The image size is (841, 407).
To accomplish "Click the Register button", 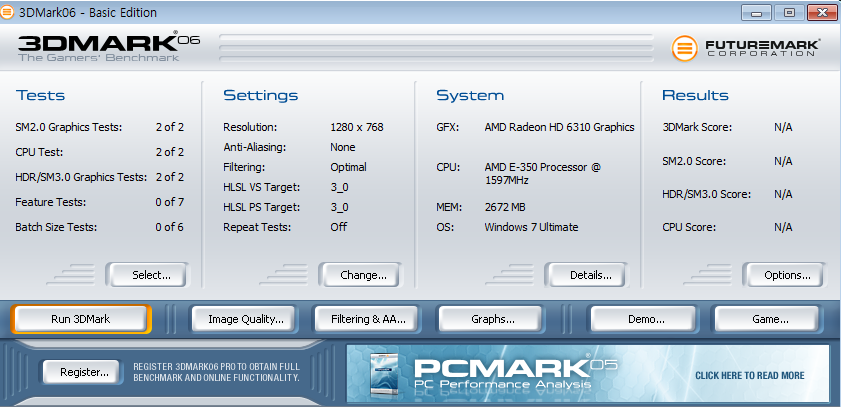I will (81, 372).
